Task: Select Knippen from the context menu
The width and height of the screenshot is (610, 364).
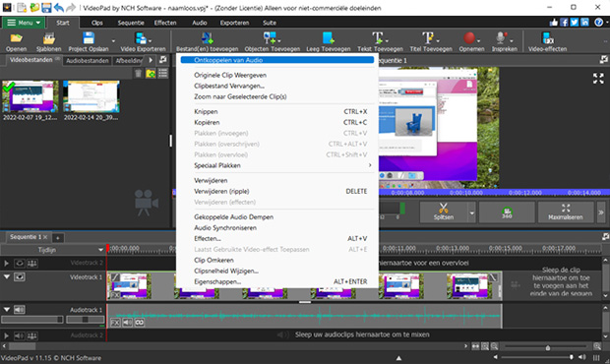Action: 277,111
